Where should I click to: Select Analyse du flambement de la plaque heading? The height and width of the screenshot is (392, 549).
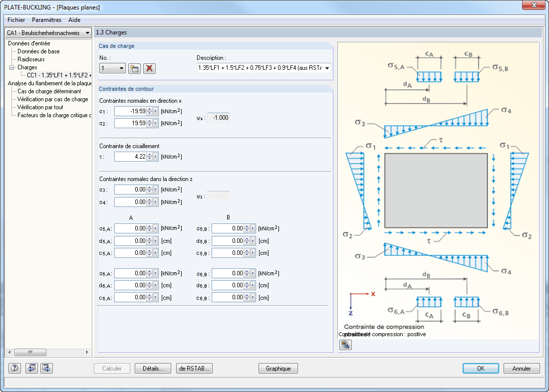coord(50,83)
